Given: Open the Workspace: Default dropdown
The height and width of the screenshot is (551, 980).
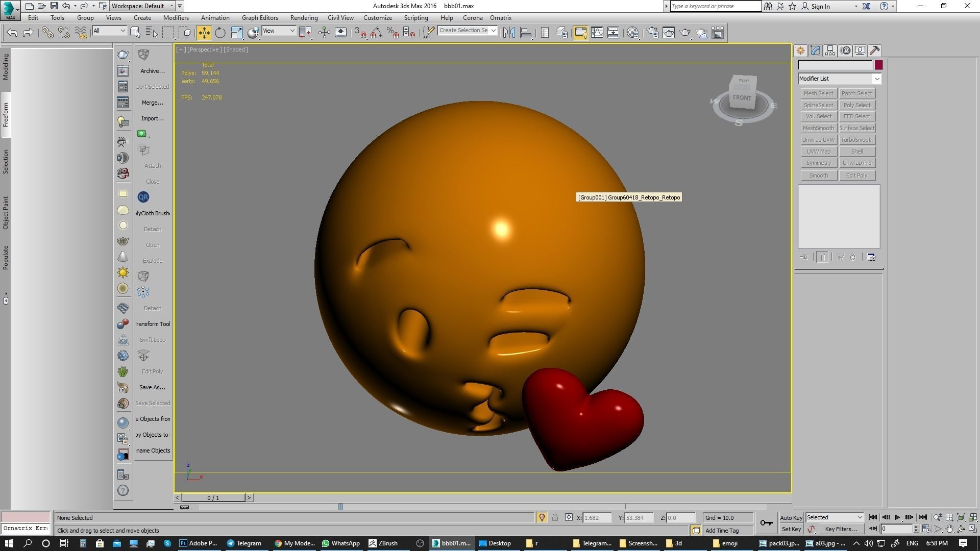Looking at the screenshot, I should 142,6.
